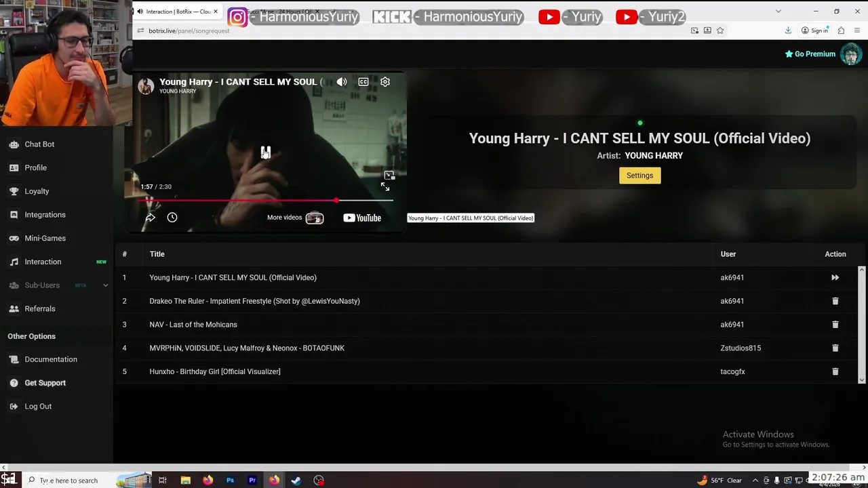Close the Interaction BotRix browser tab
The image size is (868, 488).
click(x=216, y=12)
